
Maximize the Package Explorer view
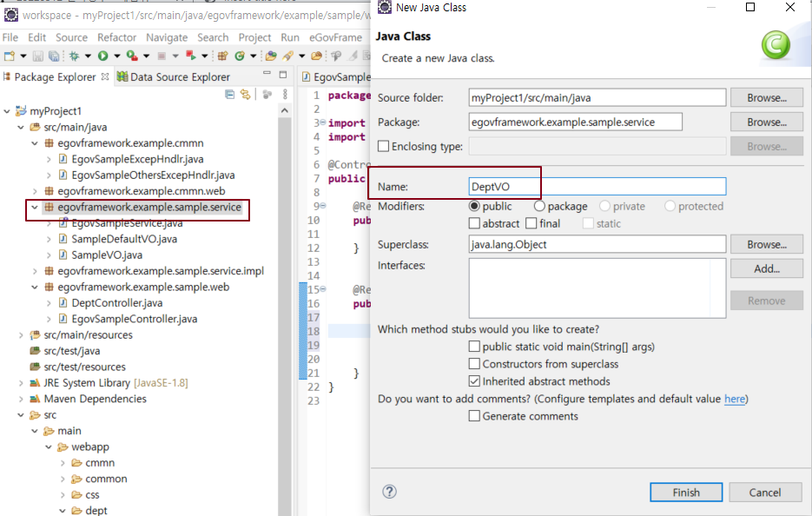283,75
